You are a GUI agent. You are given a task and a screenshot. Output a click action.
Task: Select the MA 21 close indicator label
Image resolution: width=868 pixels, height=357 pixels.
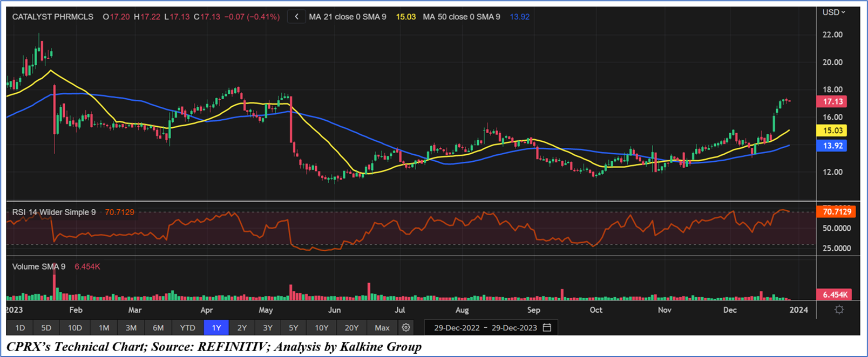coord(348,17)
